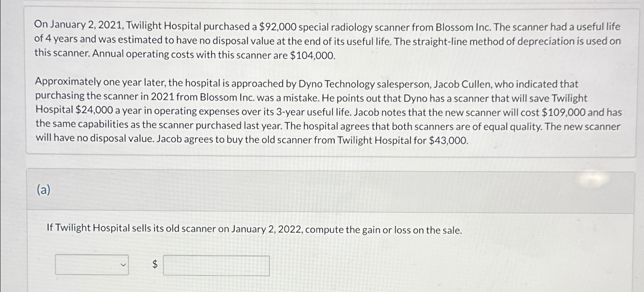The image size is (644, 292).
Task: Click the question prompt about January 2, 2022
Action: point(254,230)
